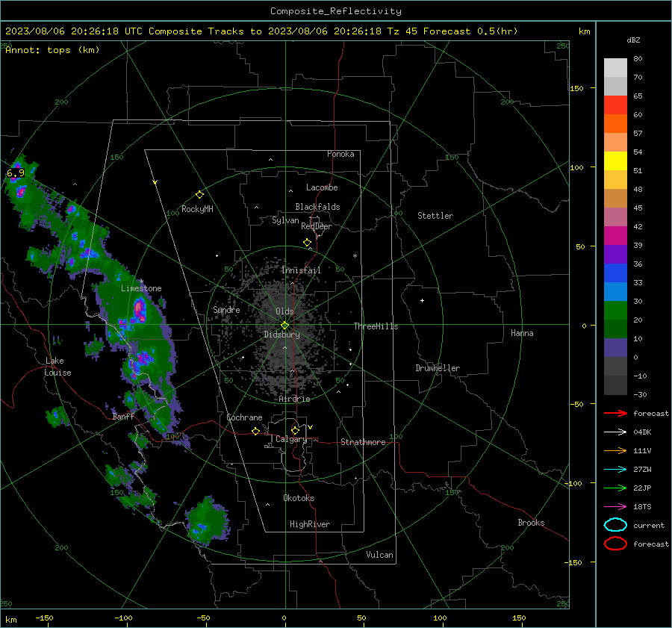Select the blue 33-36 dBZ color swatch
This screenshot has height=628, width=672.
click(x=615, y=273)
